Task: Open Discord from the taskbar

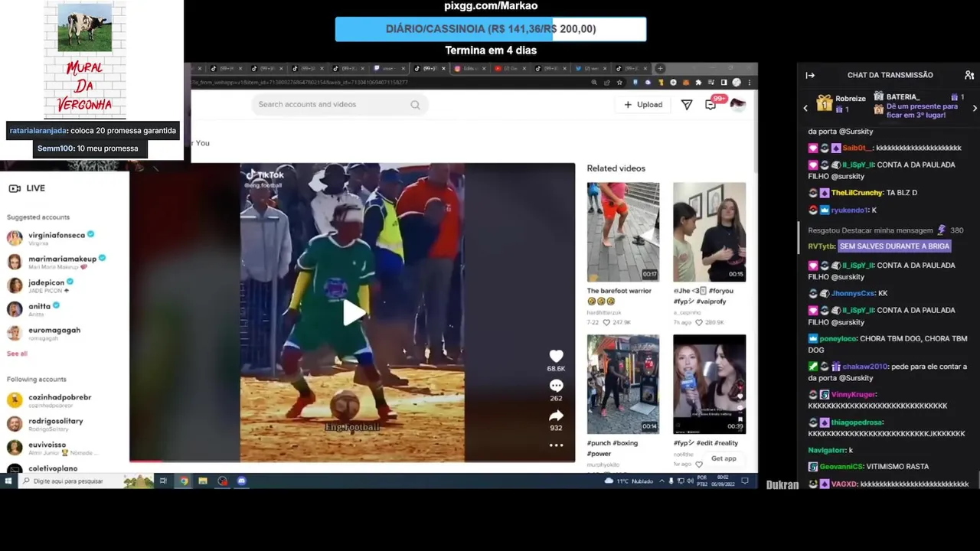Action: [x=241, y=481]
